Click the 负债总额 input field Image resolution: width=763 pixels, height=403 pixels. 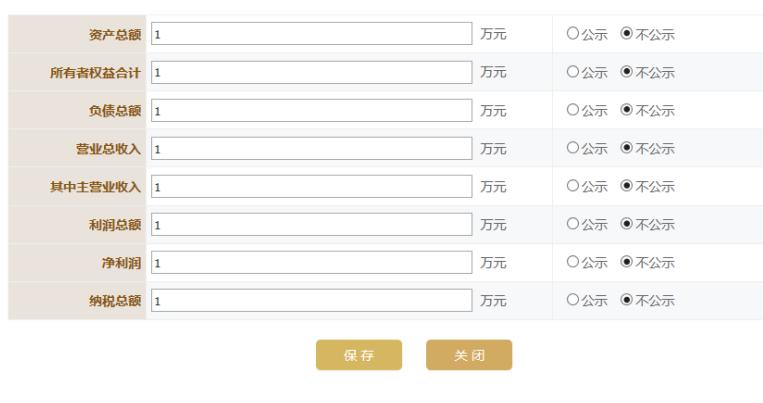point(311,110)
